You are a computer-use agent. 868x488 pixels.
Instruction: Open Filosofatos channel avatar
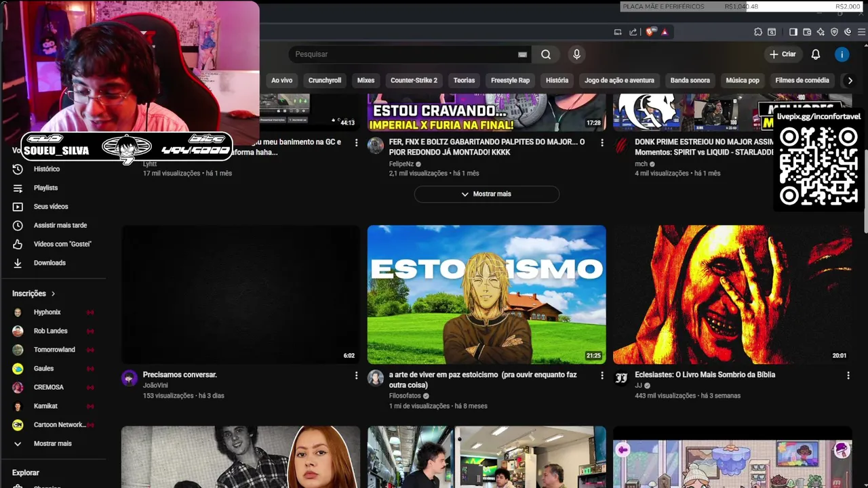[376, 378]
